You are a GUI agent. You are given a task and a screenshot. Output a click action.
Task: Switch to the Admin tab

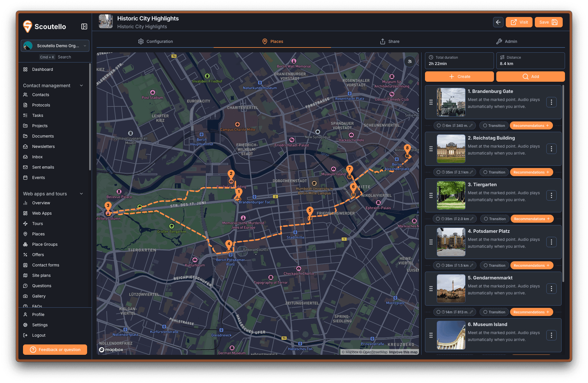coord(507,41)
